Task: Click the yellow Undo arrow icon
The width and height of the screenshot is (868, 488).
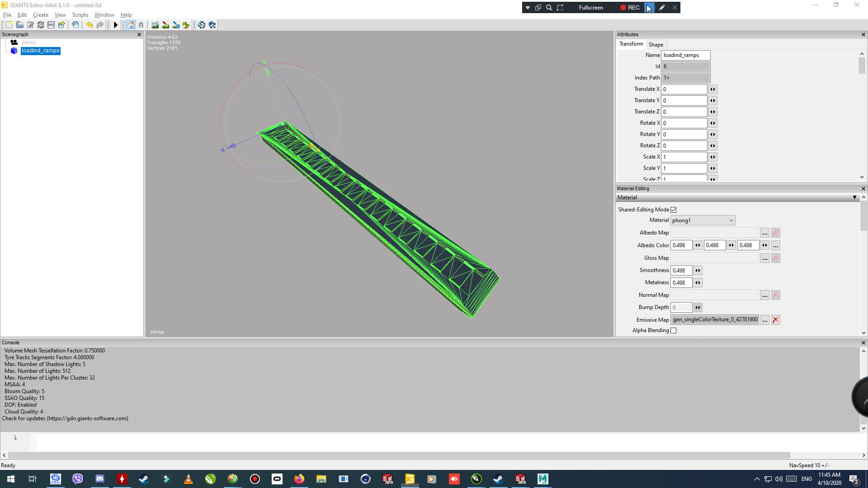Action: 89,25
